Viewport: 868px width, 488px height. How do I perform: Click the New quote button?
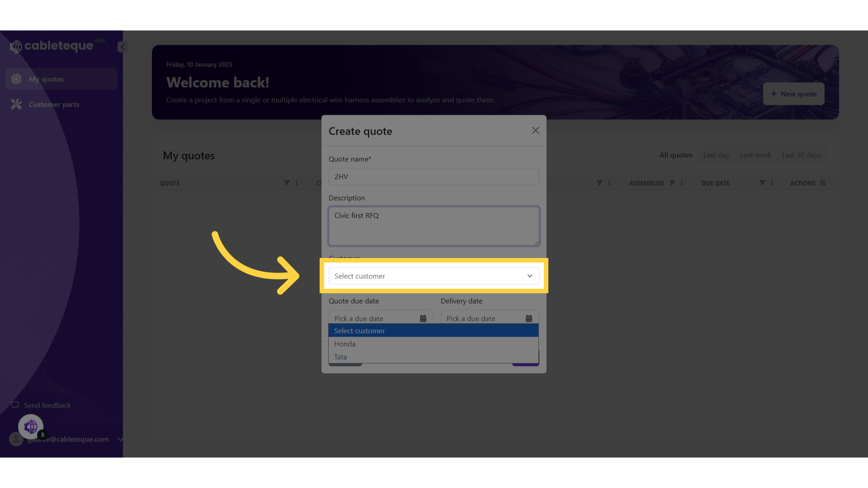(793, 94)
